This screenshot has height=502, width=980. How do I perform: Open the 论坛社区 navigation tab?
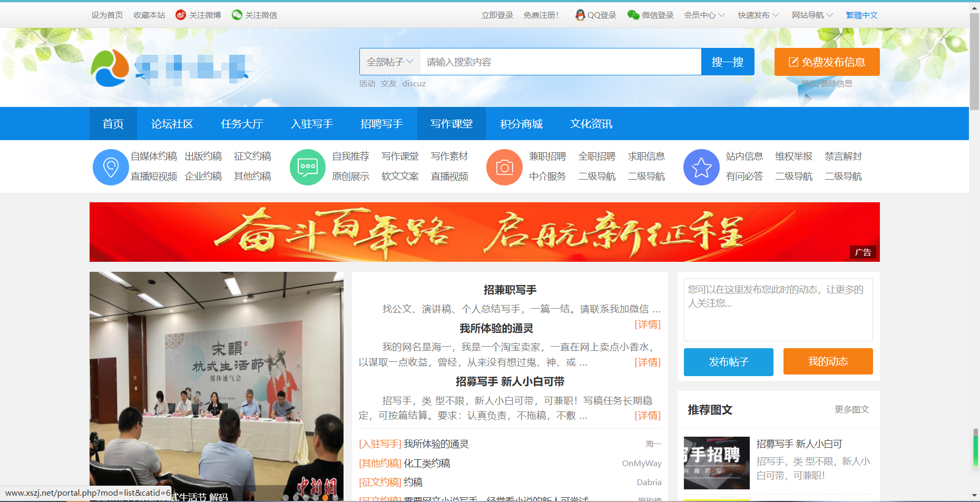[x=172, y=124]
